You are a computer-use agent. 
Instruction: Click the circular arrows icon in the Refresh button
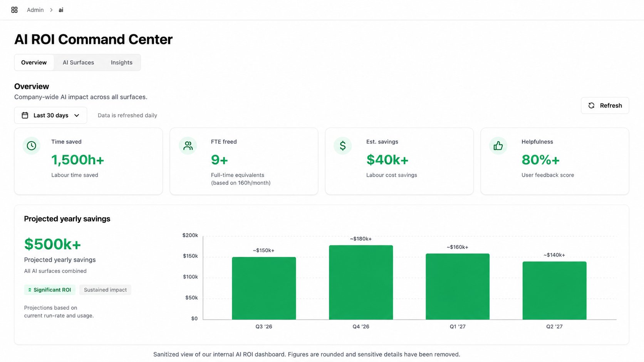(591, 105)
